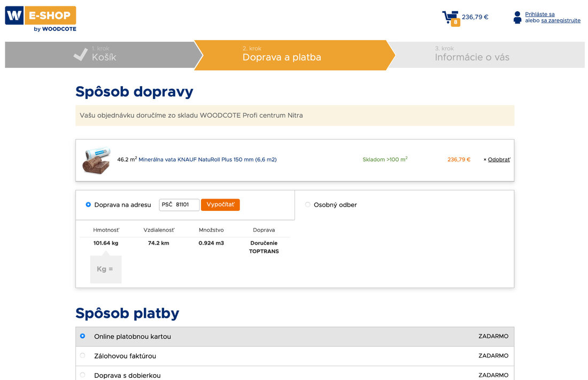Viewport: 588px width, 380px height.
Task: Click the cart total 236,79 €
Action: pos(475,17)
